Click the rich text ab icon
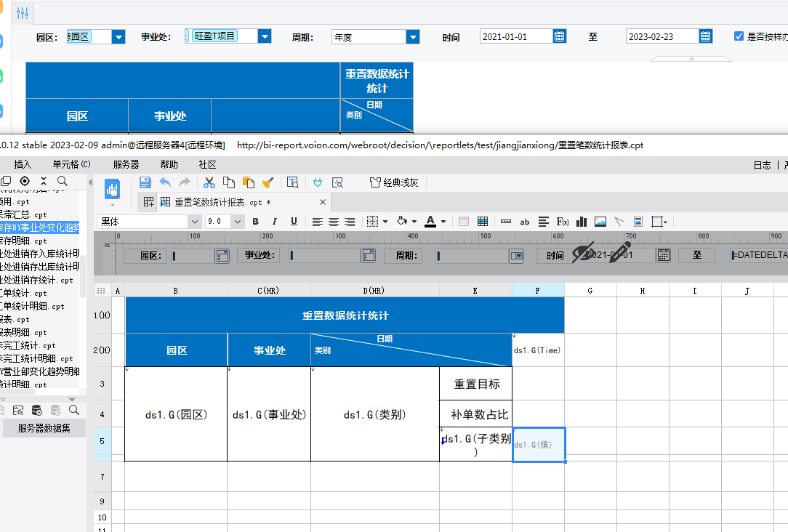The width and height of the screenshot is (788, 532). pos(525,222)
